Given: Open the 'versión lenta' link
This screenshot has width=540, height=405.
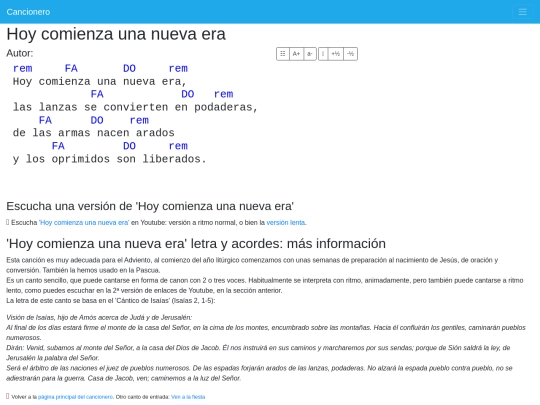Looking at the screenshot, I should pos(286,222).
